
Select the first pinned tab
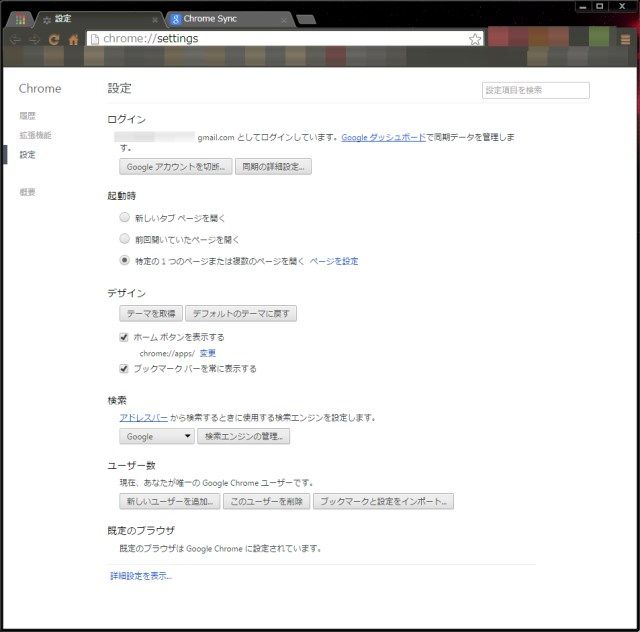[20, 19]
